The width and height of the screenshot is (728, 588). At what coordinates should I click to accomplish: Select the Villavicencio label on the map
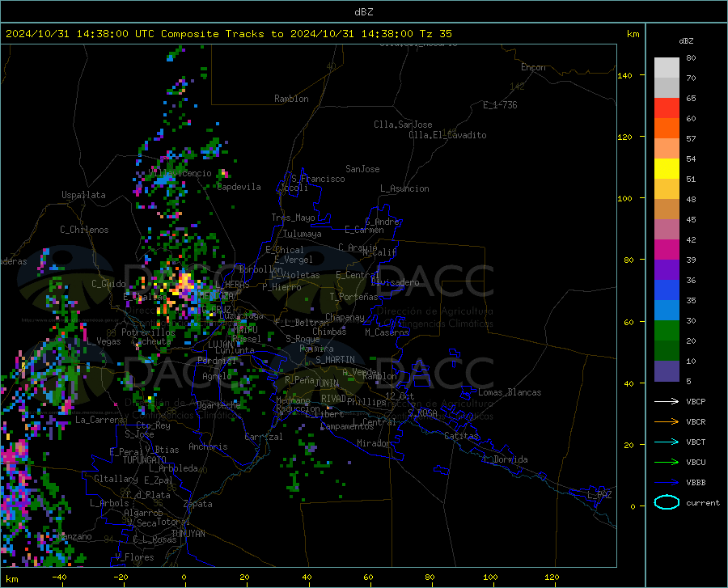pyautogui.click(x=180, y=173)
